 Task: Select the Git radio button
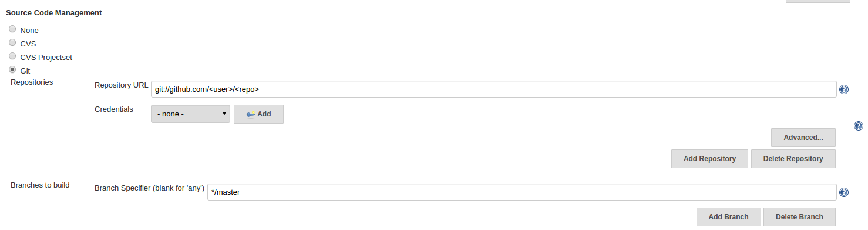coord(12,69)
